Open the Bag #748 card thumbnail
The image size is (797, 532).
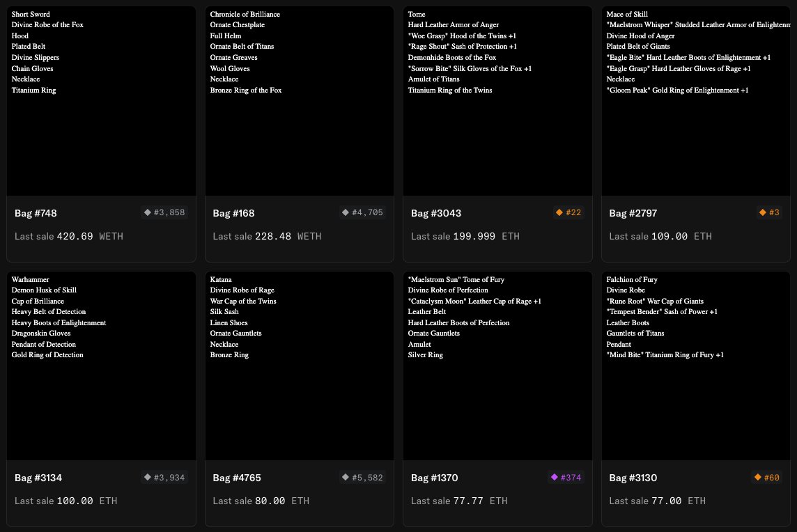101,101
